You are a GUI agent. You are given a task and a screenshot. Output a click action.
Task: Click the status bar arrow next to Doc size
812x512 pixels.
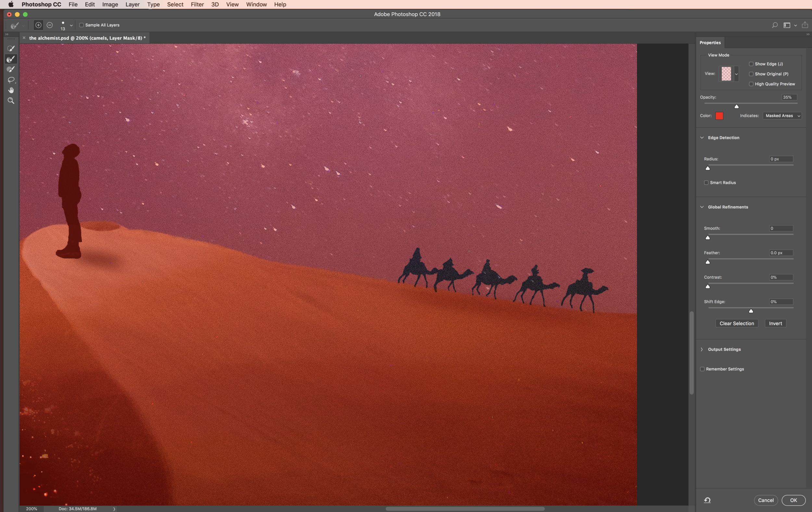pyautogui.click(x=114, y=509)
